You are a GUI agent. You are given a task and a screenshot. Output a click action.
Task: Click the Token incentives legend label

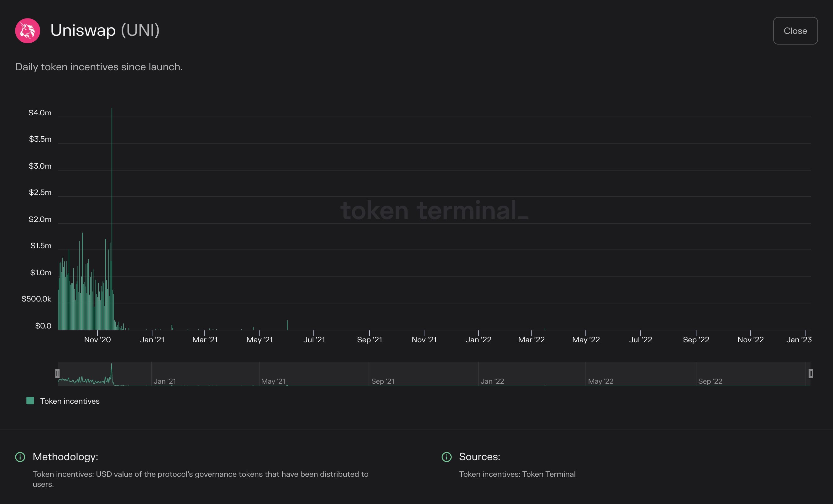pyautogui.click(x=70, y=401)
